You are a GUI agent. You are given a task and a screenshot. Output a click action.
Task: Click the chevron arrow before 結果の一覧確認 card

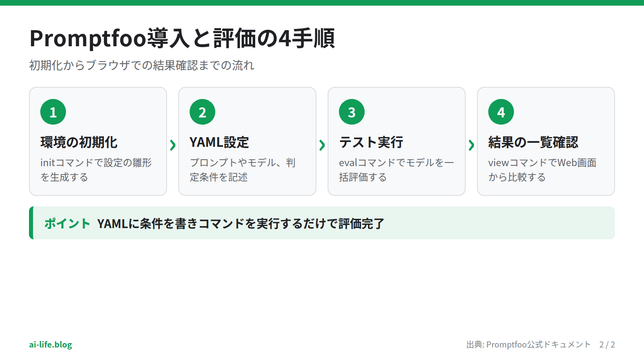point(471,145)
